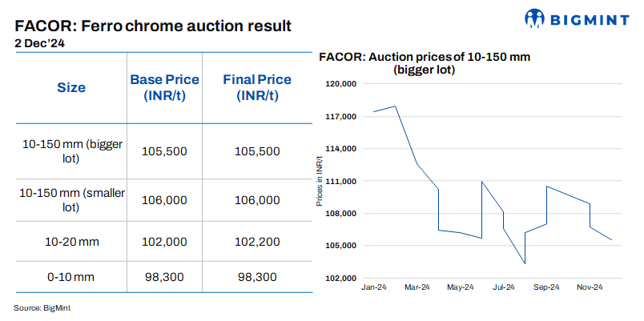Select the '10-150 mm (bigger lot)' row label

71,151
